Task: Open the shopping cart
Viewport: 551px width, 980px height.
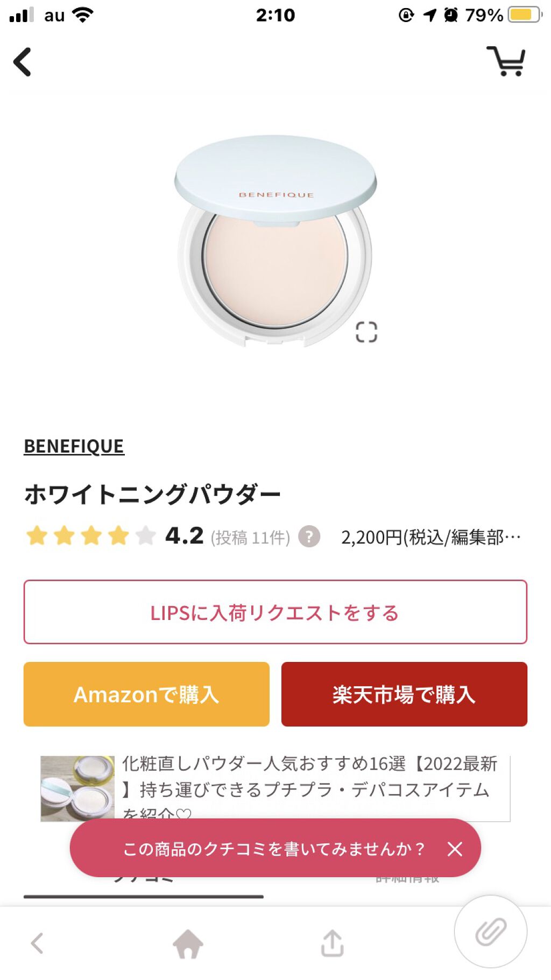Action: click(506, 61)
